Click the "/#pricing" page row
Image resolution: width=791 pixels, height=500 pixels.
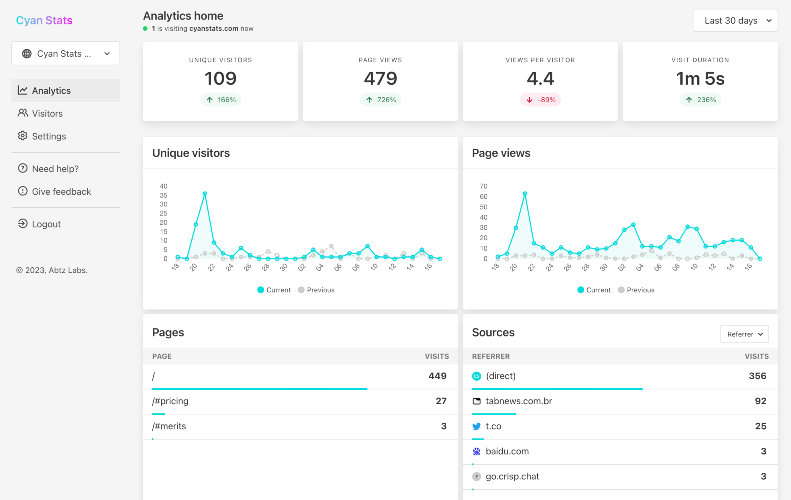(x=300, y=402)
